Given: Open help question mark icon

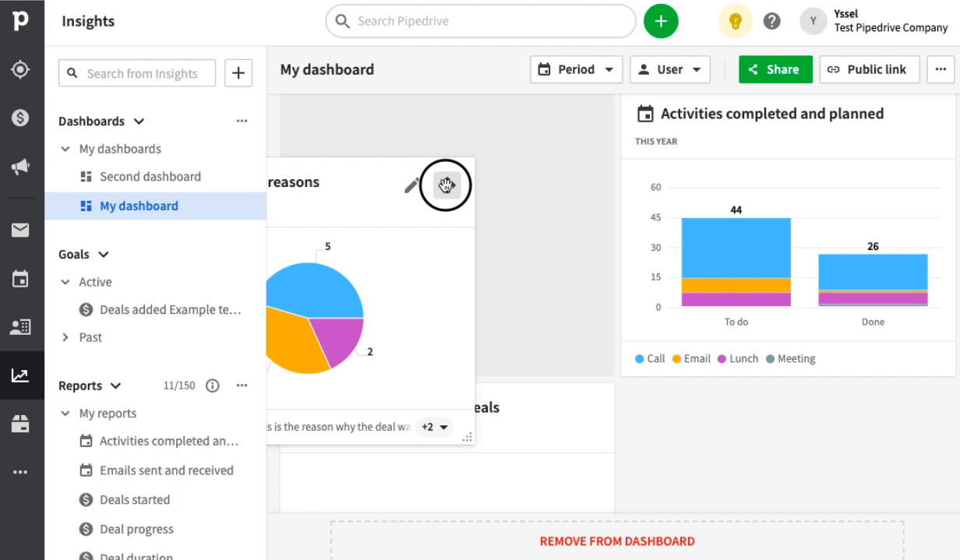Looking at the screenshot, I should click(772, 21).
